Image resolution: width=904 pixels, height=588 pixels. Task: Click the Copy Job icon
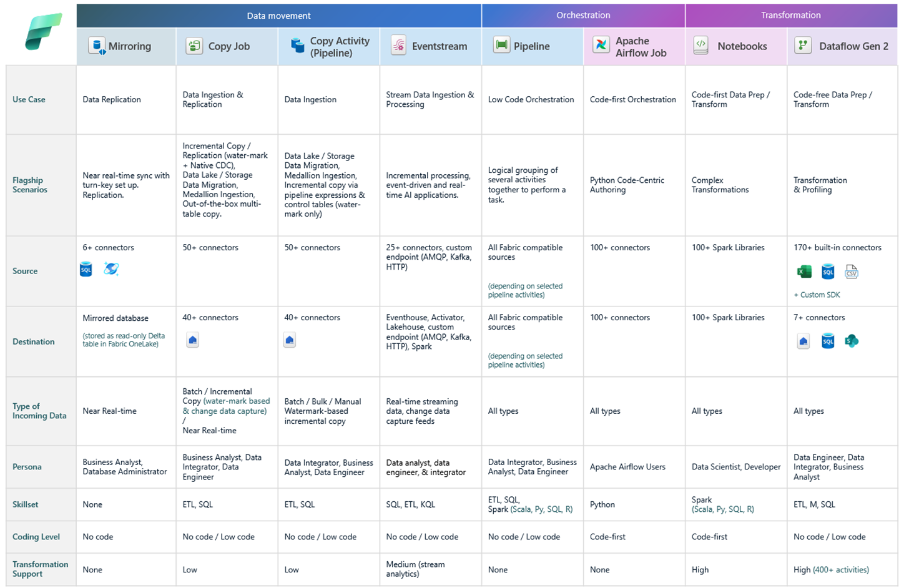(x=194, y=46)
